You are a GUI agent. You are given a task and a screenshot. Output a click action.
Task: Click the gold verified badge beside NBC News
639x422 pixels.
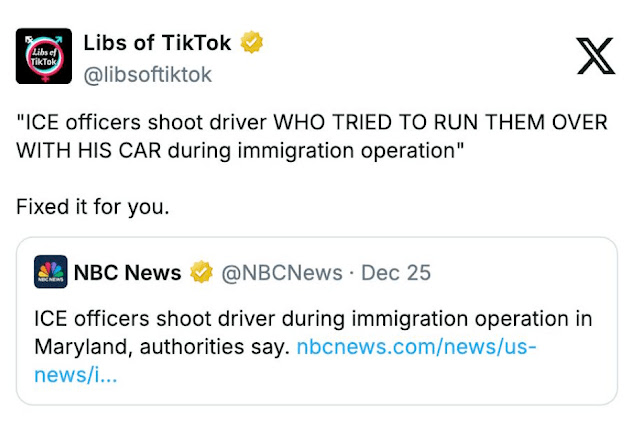202,272
